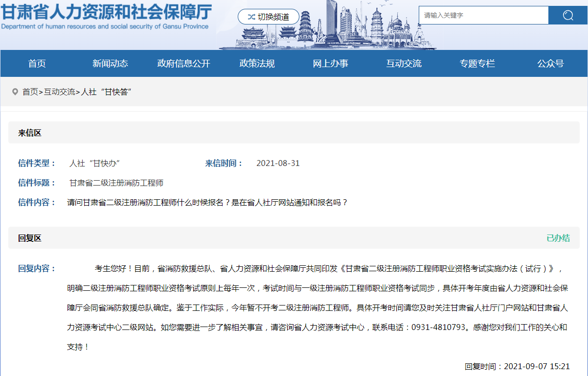Click the location pin icon in breadcrumb
The height and width of the screenshot is (376, 588).
pyautogui.click(x=15, y=92)
